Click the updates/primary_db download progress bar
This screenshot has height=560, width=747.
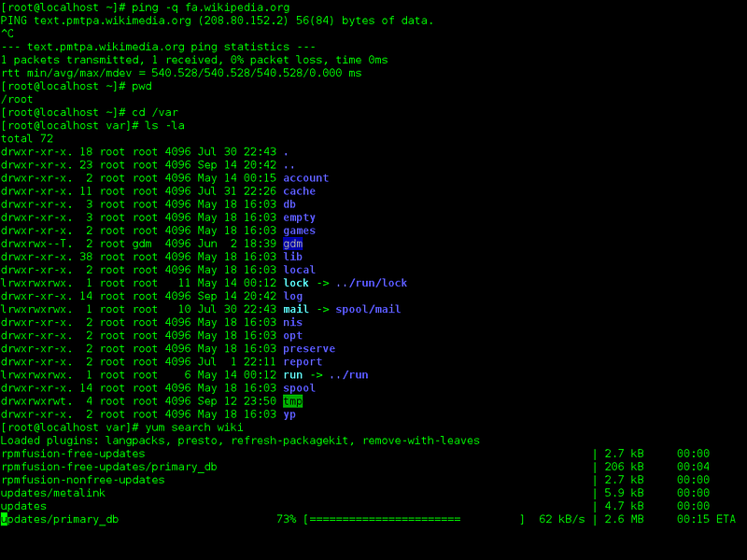tap(415, 520)
